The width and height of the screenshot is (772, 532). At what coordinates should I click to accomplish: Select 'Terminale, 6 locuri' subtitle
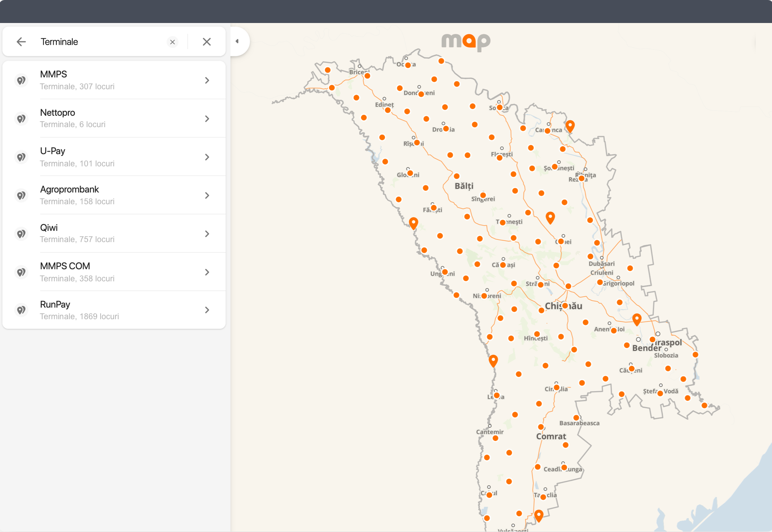[73, 124]
